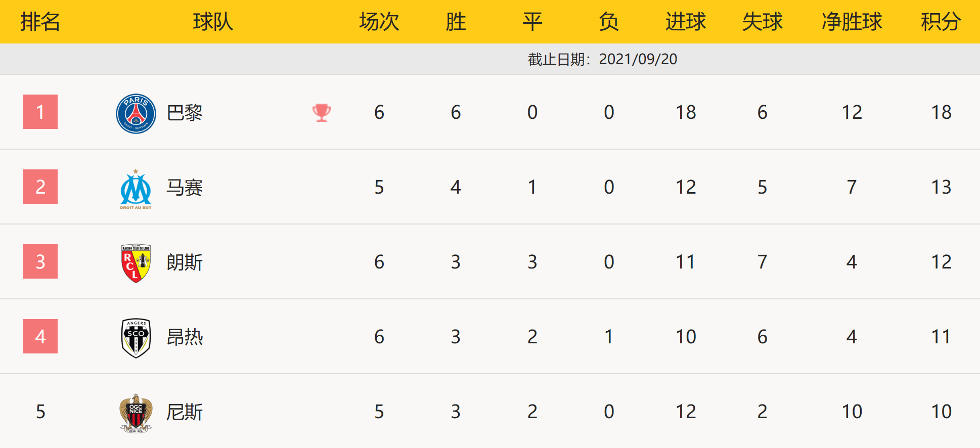Click the 截止日期 2021/09/20 date text
The image size is (980, 448).
click(x=602, y=59)
